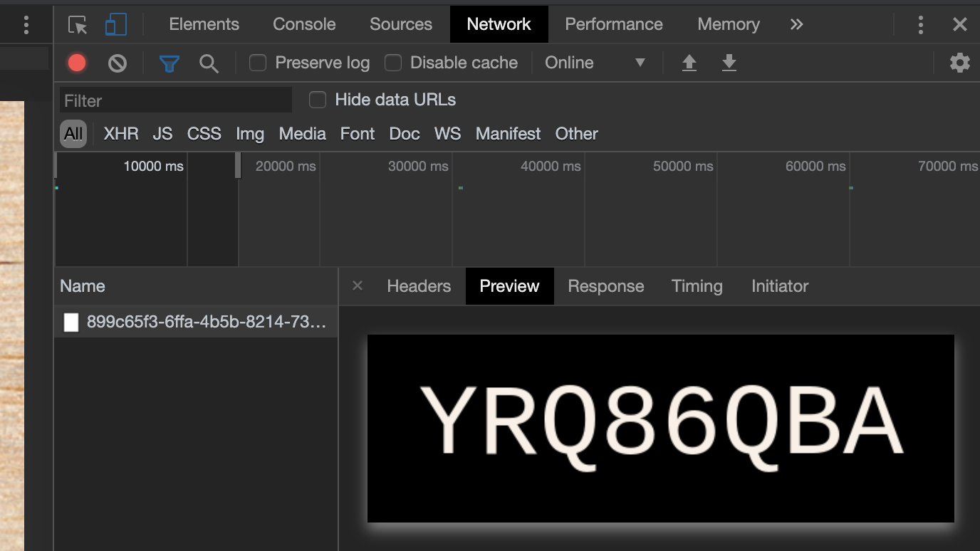Toggle device toolbar icon

(x=115, y=25)
